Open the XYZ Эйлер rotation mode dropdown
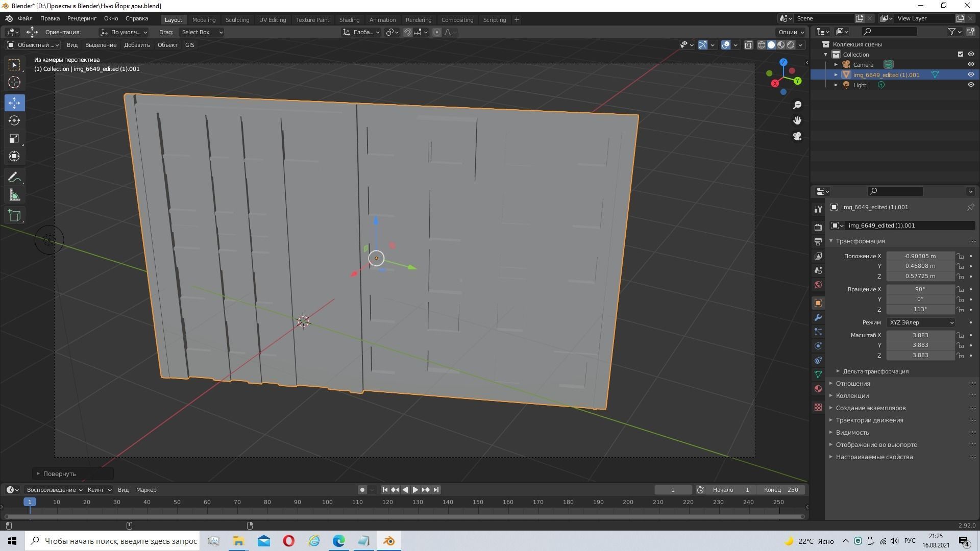The width and height of the screenshot is (980, 551). (x=921, y=322)
